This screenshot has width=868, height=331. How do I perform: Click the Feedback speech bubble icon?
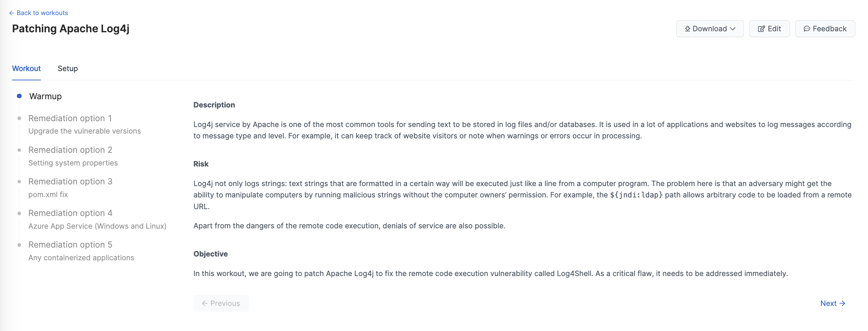[x=807, y=29]
